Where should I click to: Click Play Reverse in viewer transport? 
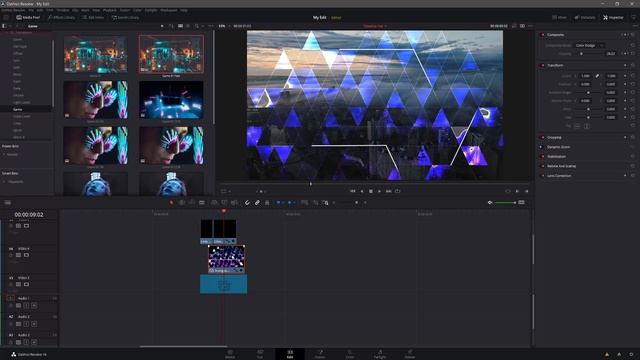[x=362, y=191]
